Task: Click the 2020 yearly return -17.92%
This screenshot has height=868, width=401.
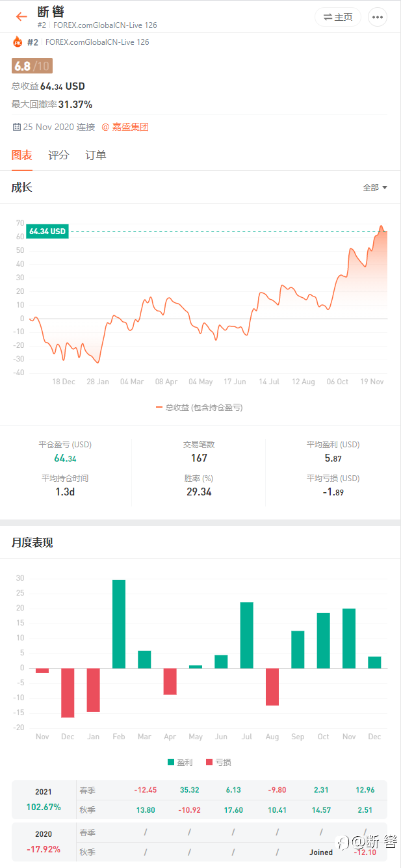Action: [x=44, y=848]
